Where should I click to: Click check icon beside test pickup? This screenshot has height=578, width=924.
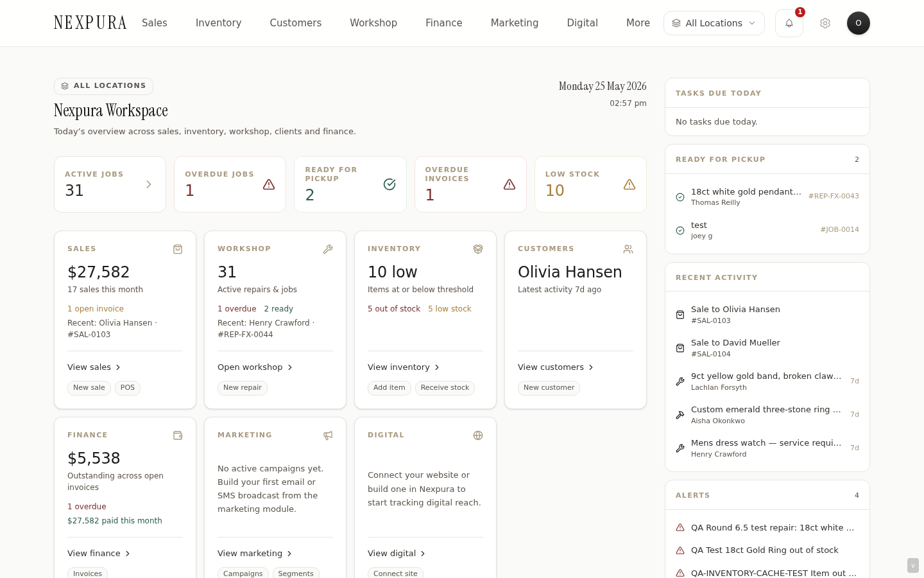click(x=680, y=231)
